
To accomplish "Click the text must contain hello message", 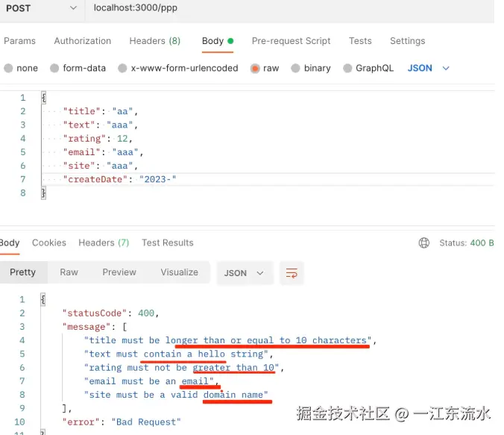I will (x=178, y=354).
